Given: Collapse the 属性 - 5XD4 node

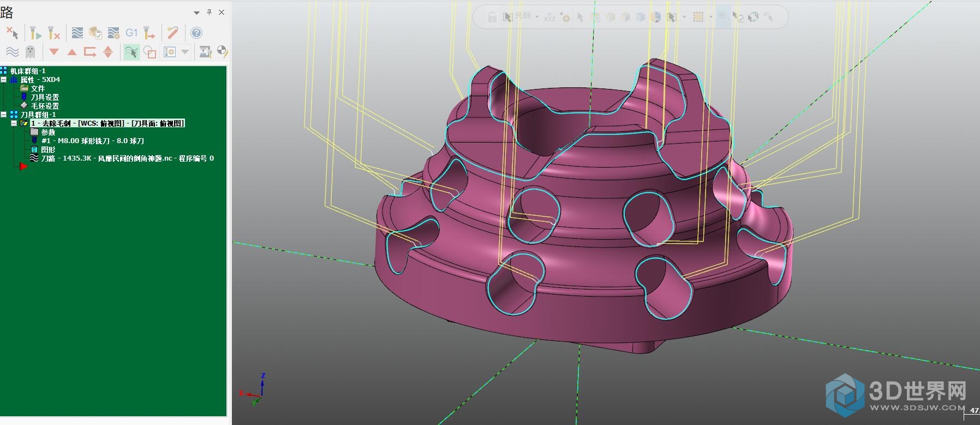Looking at the screenshot, I should click(4, 80).
